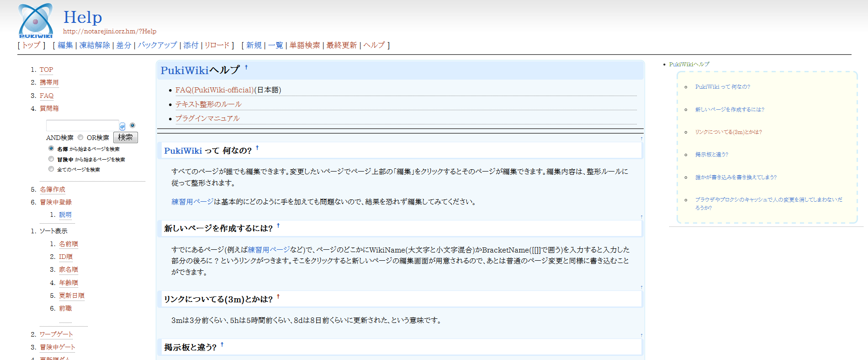Click the enter-arrow icon beside search field

coord(122,126)
